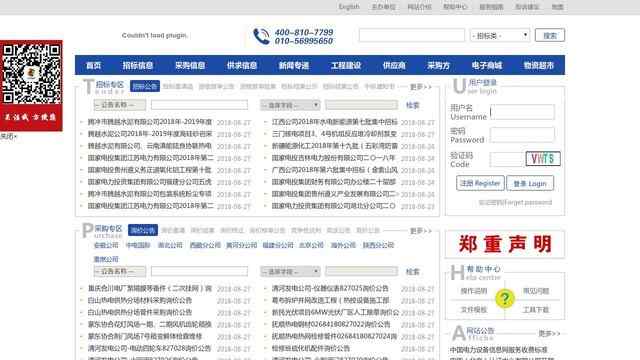Open 首页 in the navigation bar
Screen dimensions: 640x360
[x=93, y=65]
